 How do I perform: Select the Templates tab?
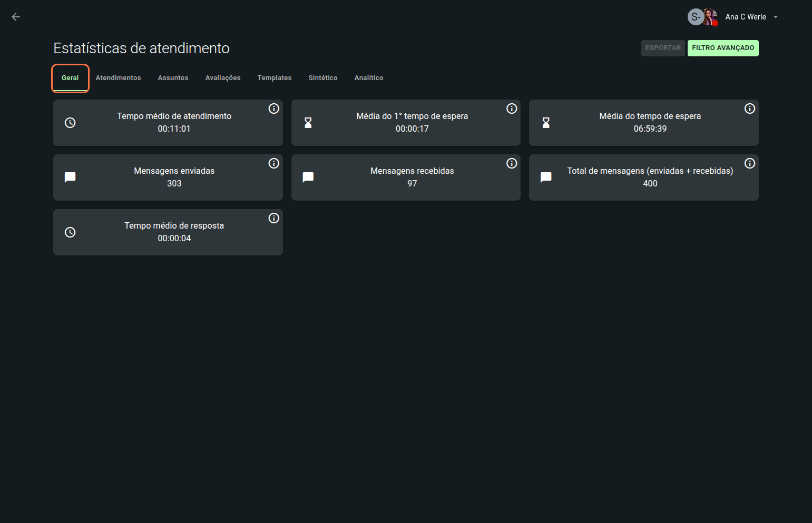click(x=275, y=78)
